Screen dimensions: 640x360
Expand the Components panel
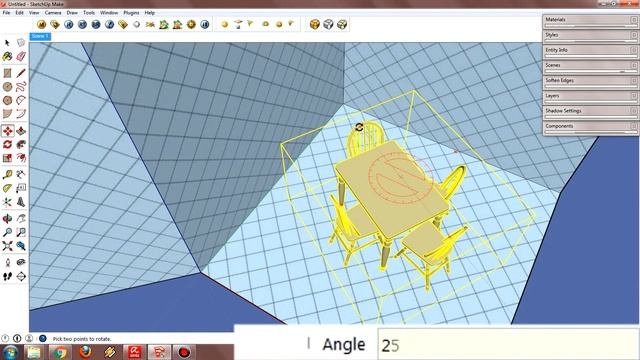590,127
